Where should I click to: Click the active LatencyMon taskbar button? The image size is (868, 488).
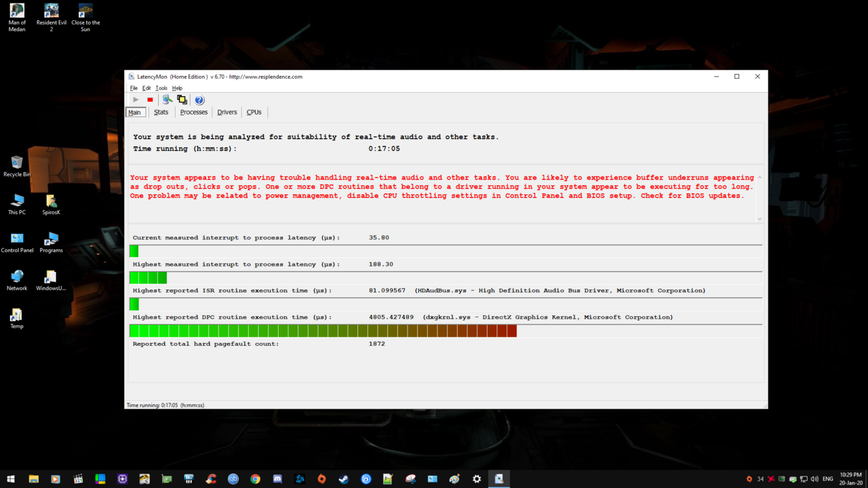(499, 479)
